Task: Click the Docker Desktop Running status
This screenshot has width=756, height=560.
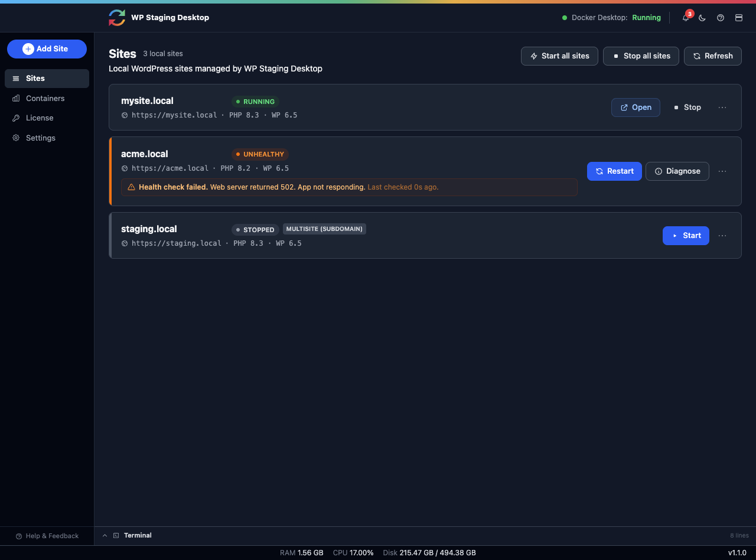Action: 611,18
